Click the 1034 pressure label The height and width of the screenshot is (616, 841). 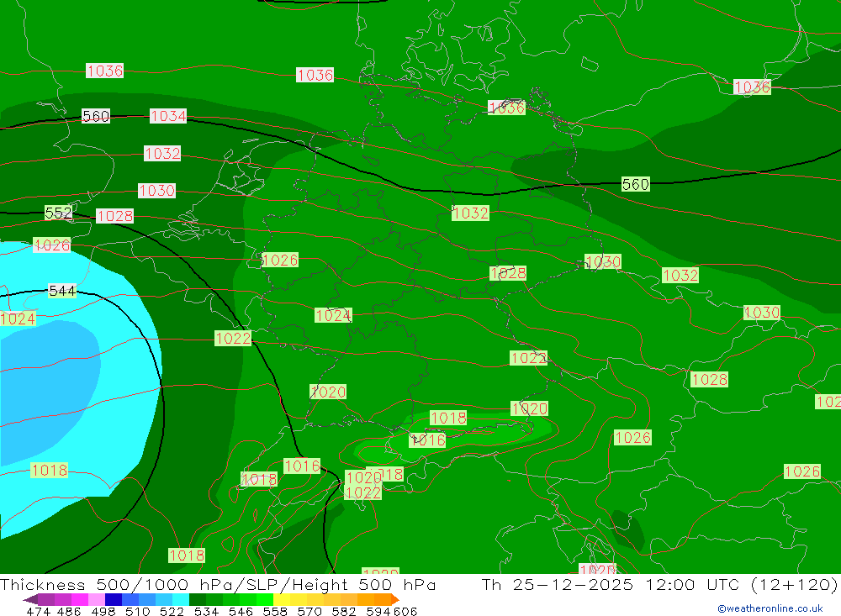coord(168,116)
